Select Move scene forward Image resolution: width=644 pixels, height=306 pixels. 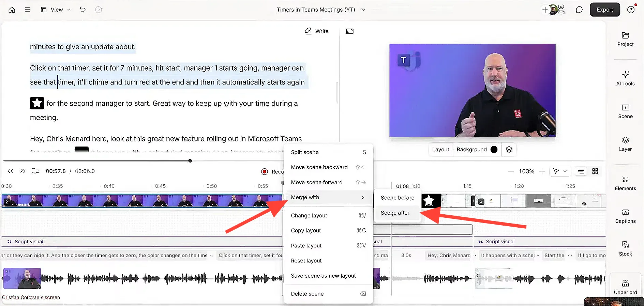tap(328, 182)
